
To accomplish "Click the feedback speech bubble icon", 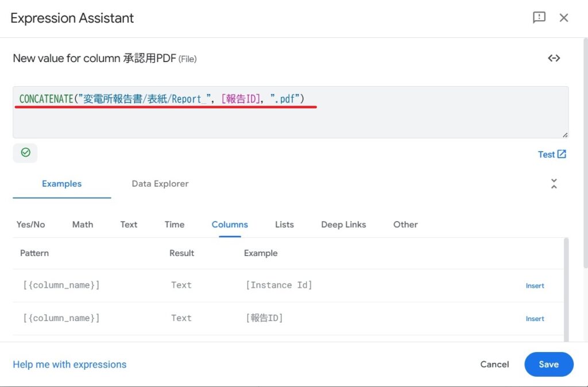I will click(539, 18).
